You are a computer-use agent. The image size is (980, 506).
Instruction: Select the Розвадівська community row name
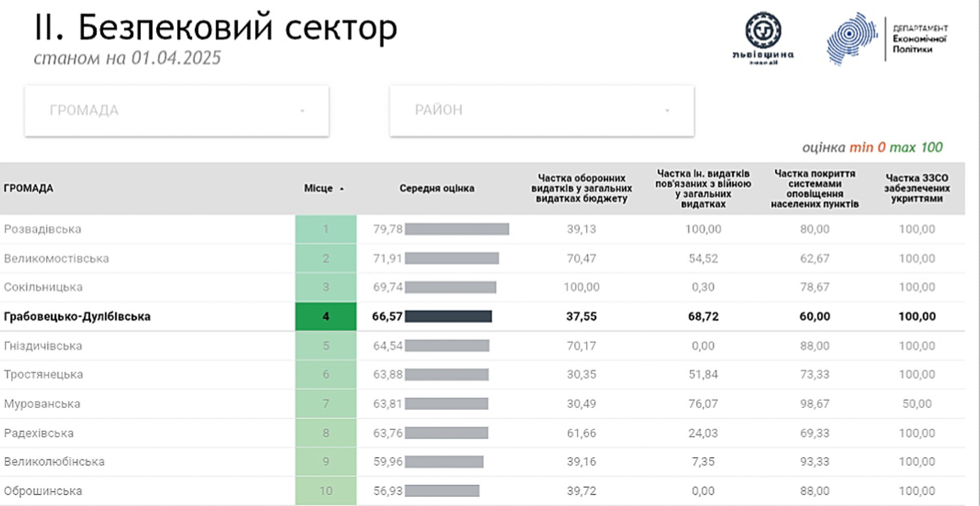43,229
